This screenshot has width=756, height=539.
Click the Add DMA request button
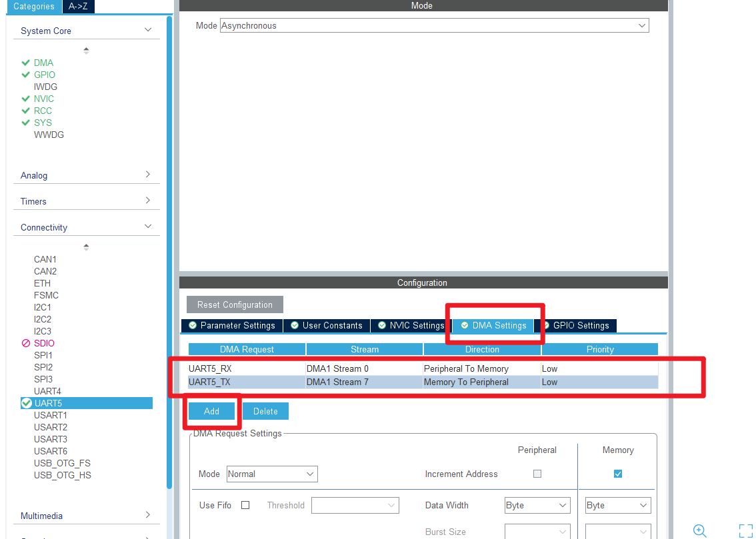tap(211, 411)
